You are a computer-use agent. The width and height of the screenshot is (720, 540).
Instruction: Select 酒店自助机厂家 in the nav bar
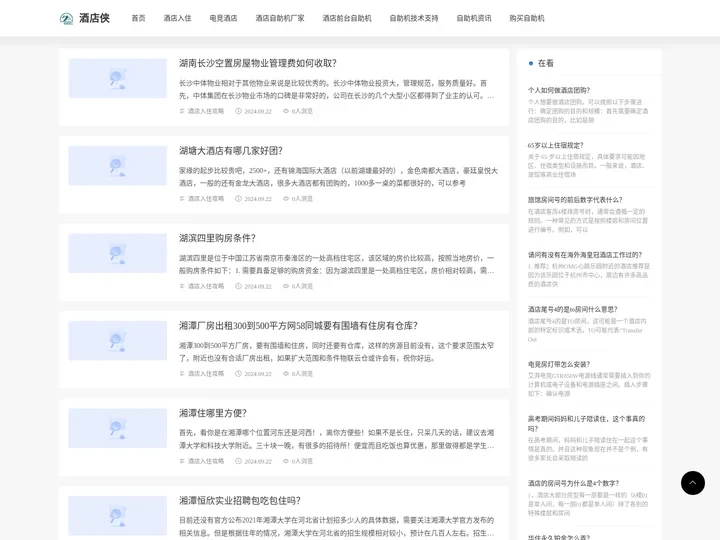pos(280,18)
